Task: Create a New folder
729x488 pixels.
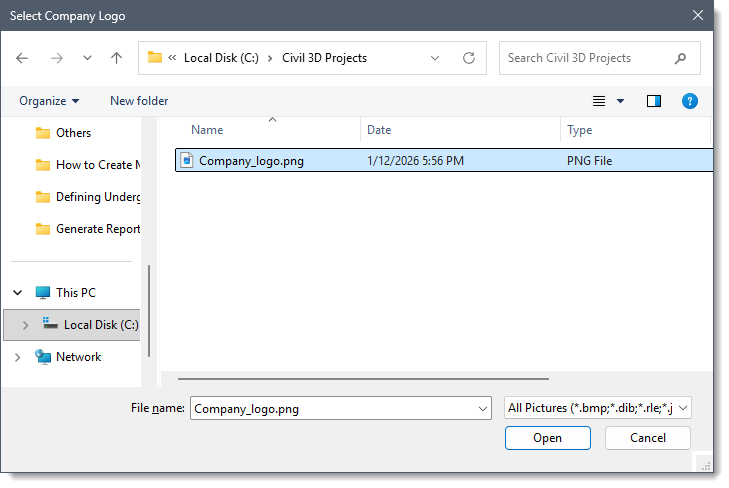Action: (x=139, y=101)
